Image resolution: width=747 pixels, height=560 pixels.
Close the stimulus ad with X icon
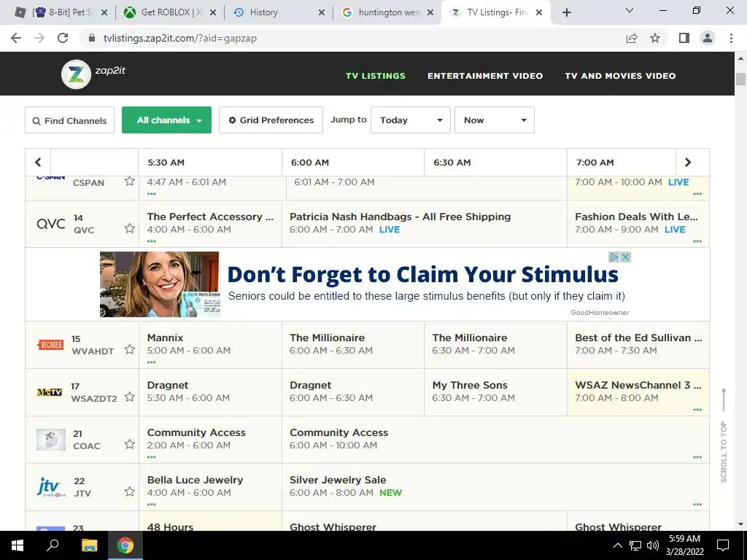[x=625, y=257]
